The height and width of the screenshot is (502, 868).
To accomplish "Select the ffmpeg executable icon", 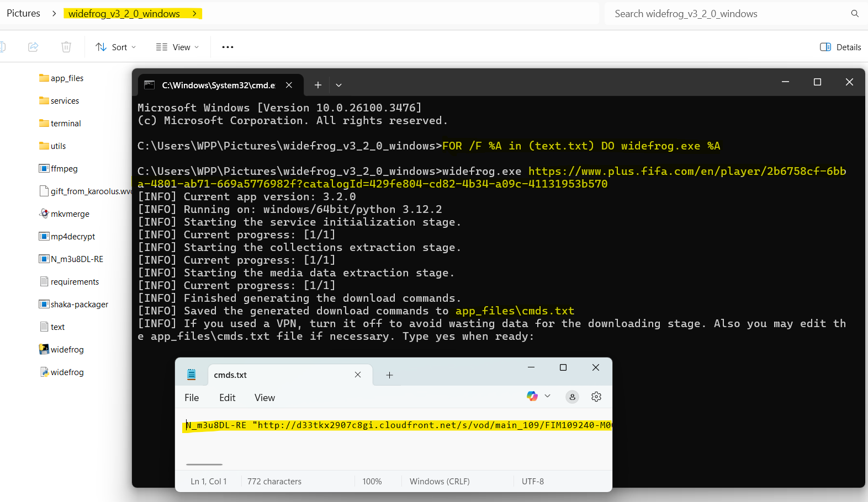I will click(44, 168).
